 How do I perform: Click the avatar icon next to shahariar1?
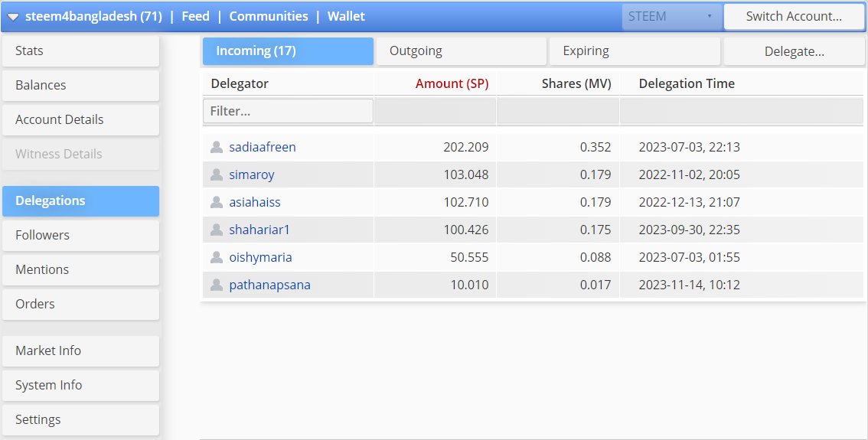(x=217, y=230)
